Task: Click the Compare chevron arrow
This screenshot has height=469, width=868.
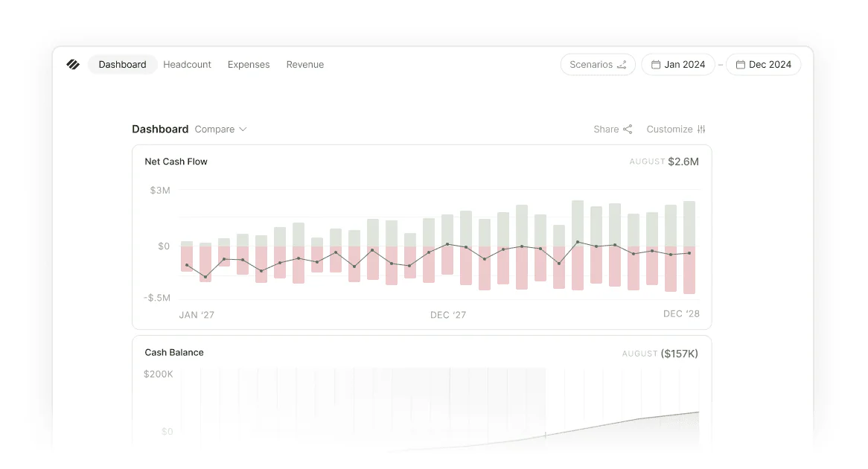Action: click(243, 130)
